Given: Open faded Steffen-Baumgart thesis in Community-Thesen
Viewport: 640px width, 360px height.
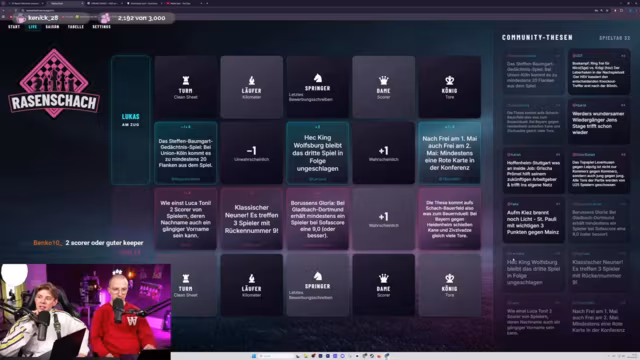Looking at the screenshot, I should 533,72.
